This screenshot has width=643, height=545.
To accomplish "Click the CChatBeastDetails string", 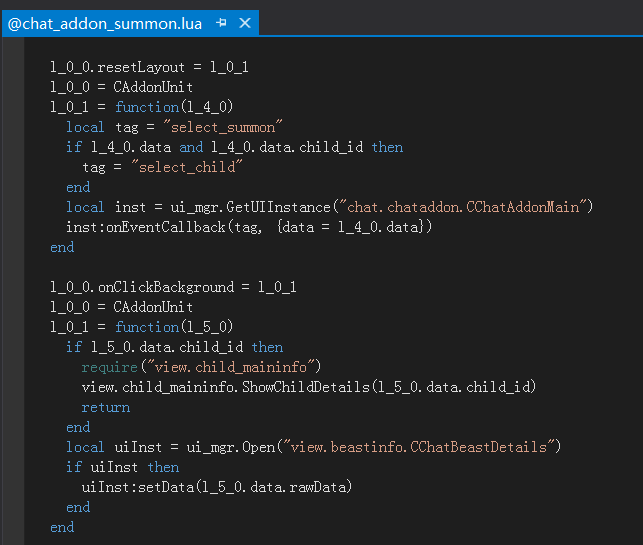I will pyautogui.click(x=419, y=447).
